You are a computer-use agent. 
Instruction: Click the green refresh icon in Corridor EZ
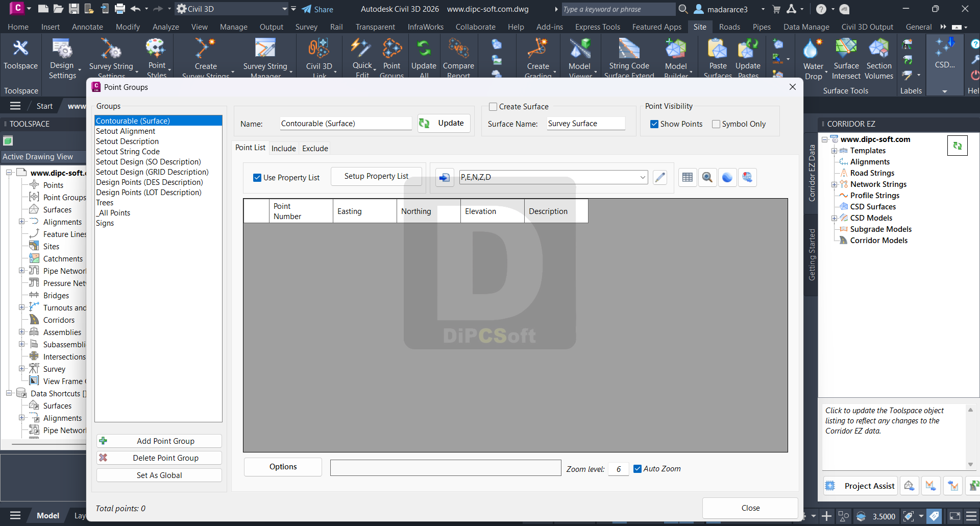point(958,146)
